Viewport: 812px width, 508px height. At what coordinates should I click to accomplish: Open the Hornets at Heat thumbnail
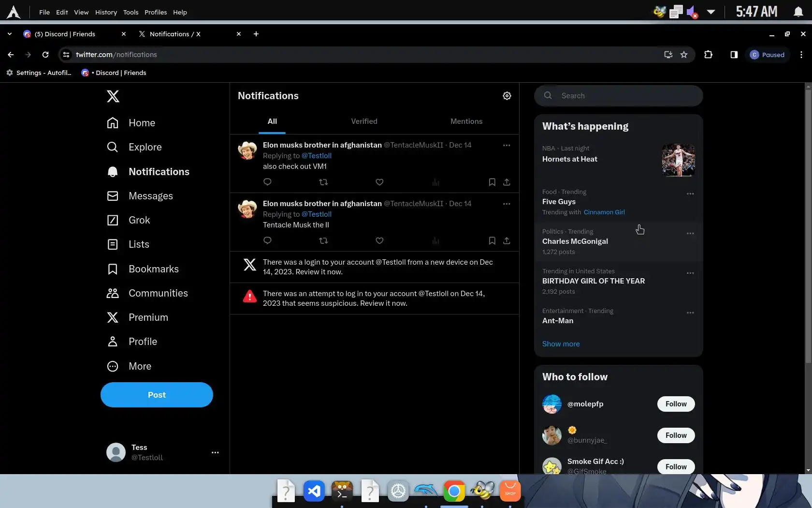678,160
